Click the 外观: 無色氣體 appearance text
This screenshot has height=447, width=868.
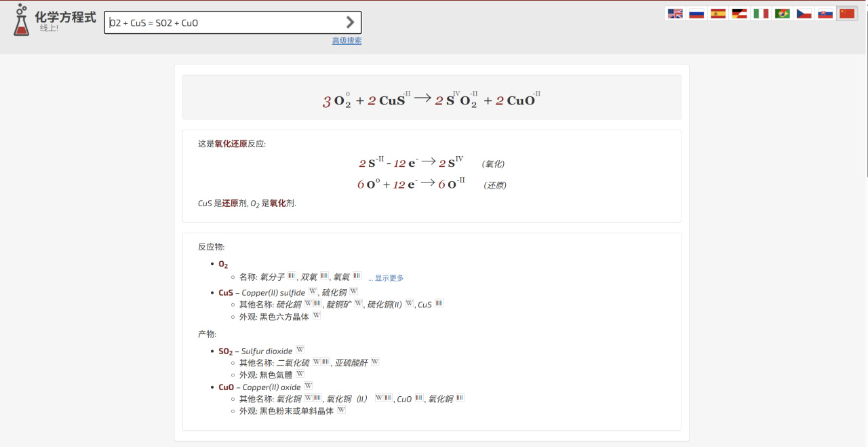pyautogui.click(x=266, y=374)
